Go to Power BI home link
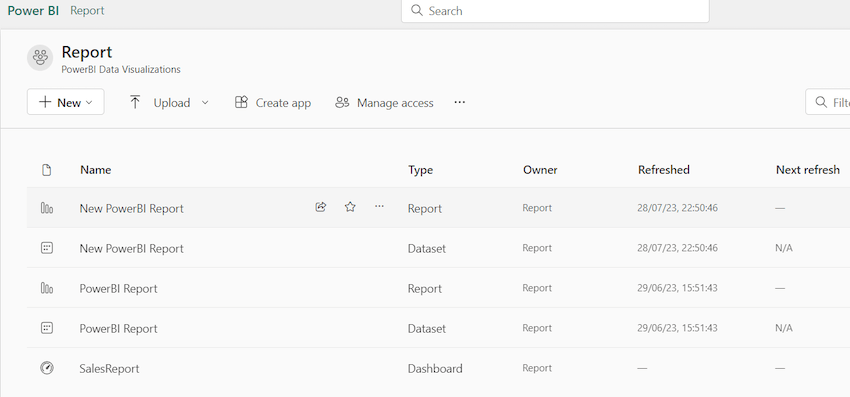 point(33,10)
